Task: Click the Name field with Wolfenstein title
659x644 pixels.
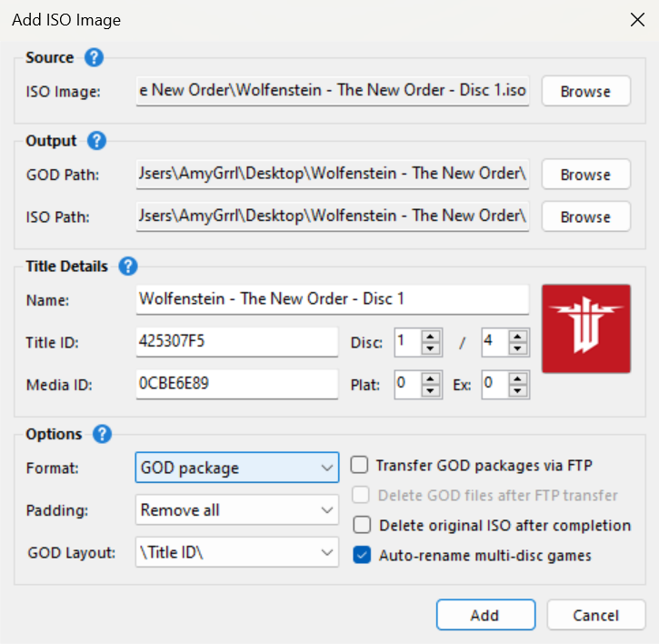Action: coord(333,299)
